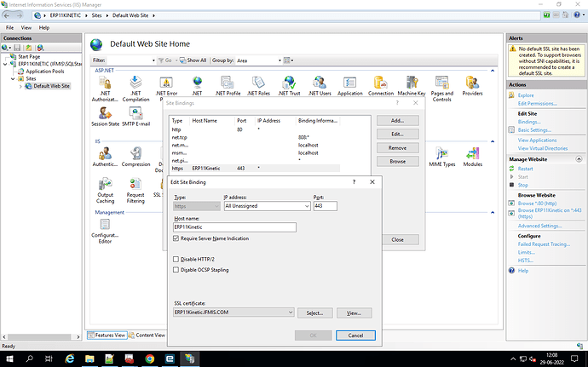Click the Show All toolbar button
588x367 pixels.
[193, 60]
